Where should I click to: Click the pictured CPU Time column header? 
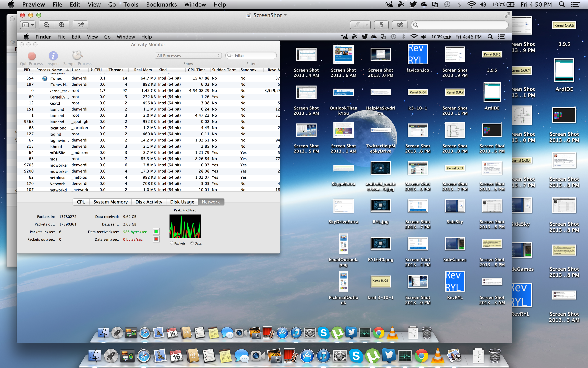click(197, 70)
